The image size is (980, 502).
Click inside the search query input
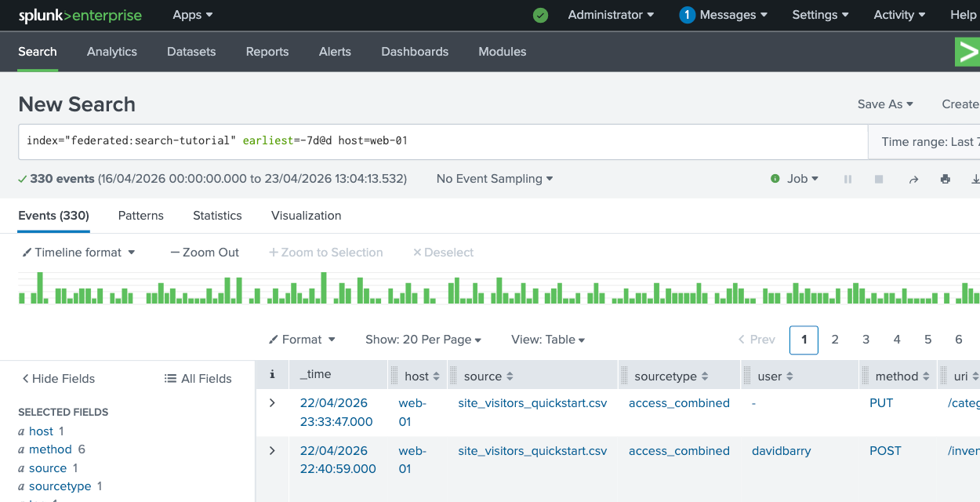443,142
